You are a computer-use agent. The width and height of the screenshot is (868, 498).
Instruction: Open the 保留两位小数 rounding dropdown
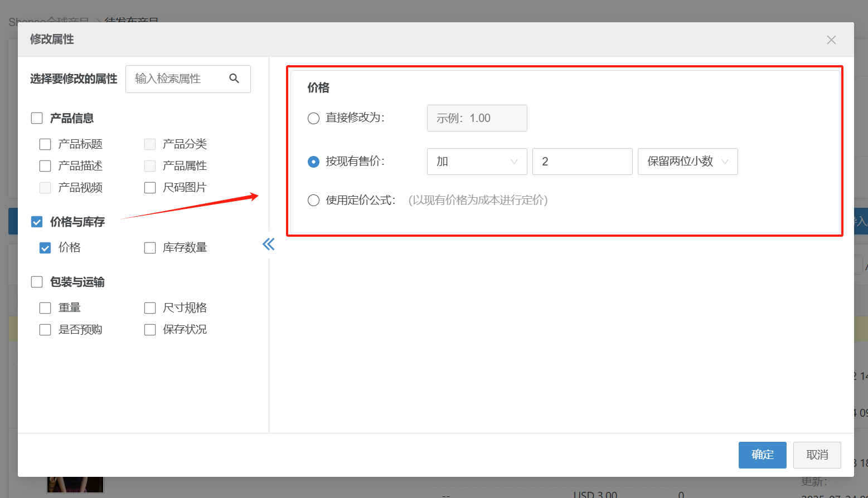688,162
